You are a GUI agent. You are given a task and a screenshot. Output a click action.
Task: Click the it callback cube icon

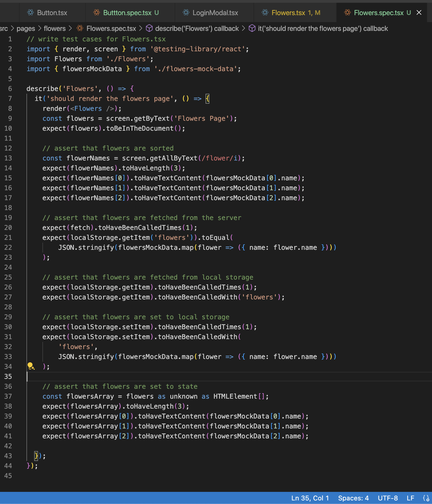(x=252, y=28)
